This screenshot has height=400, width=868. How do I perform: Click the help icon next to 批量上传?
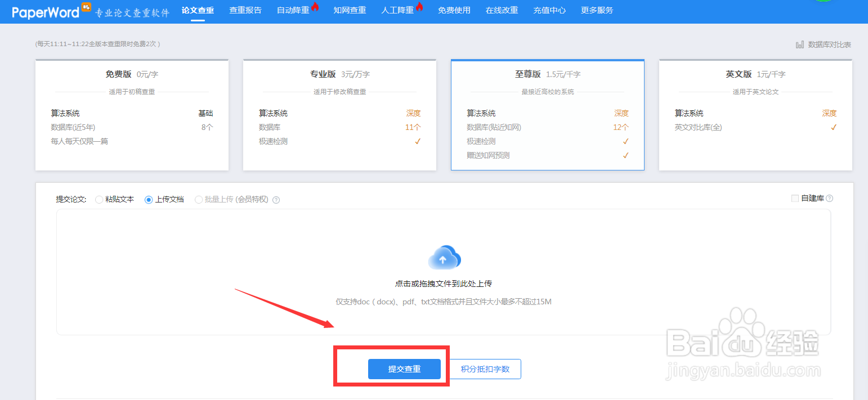(276, 199)
